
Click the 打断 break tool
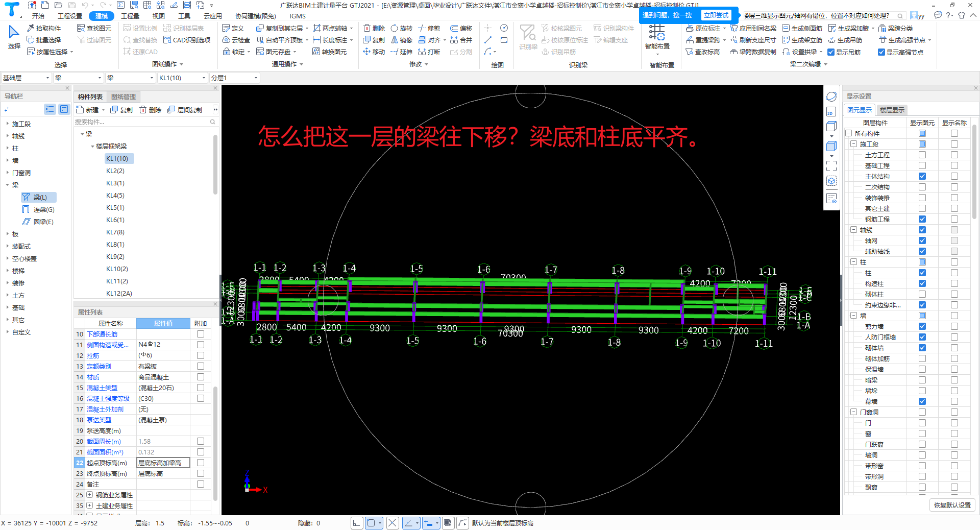(429, 52)
